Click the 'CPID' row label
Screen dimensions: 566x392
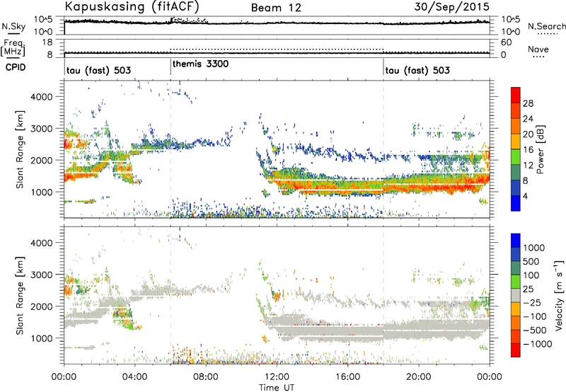[x=16, y=67]
